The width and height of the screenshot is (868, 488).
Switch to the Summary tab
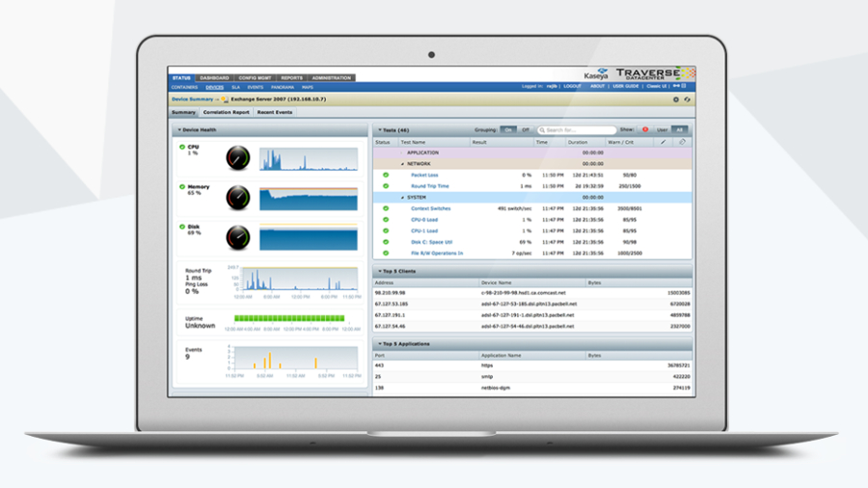183,112
